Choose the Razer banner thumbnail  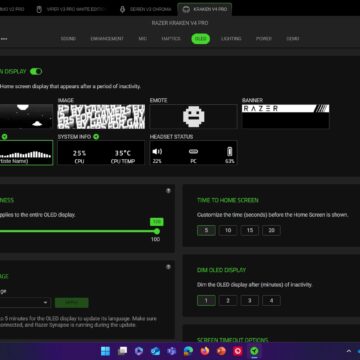click(286, 116)
